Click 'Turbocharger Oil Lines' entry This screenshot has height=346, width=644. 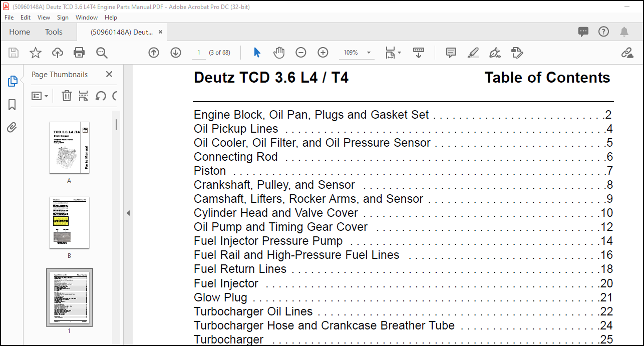(253, 311)
